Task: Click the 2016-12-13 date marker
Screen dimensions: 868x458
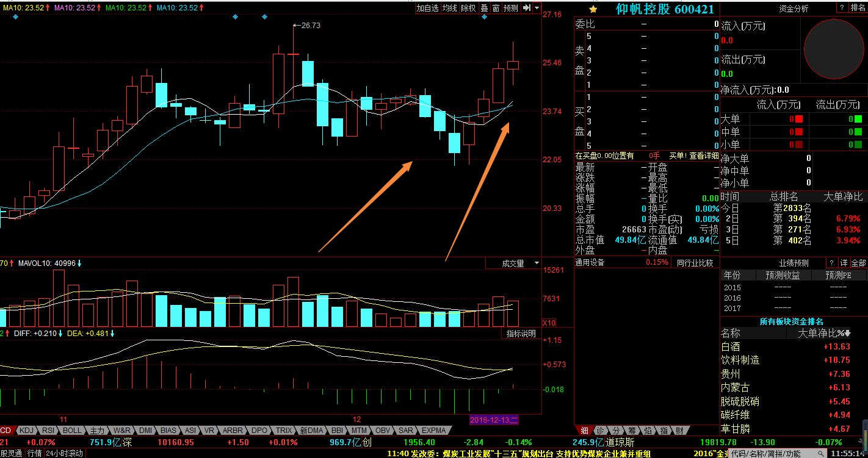Action: tap(494, 420)
